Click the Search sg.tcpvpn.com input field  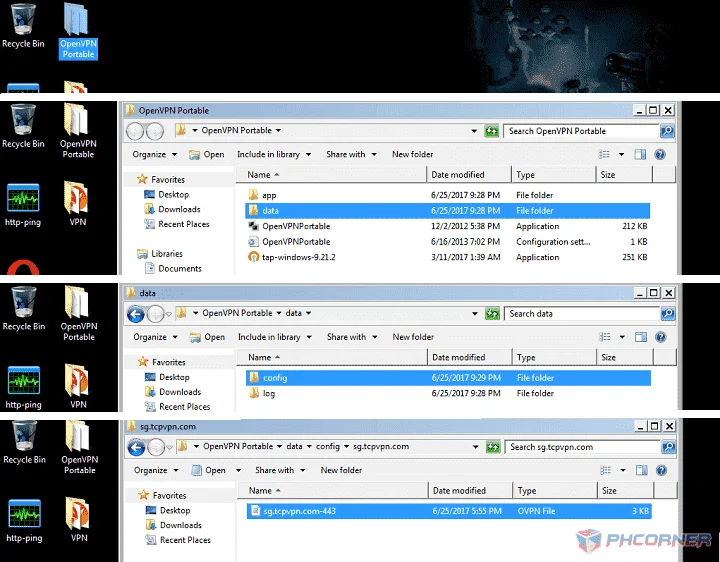click(x=583, y=447)
